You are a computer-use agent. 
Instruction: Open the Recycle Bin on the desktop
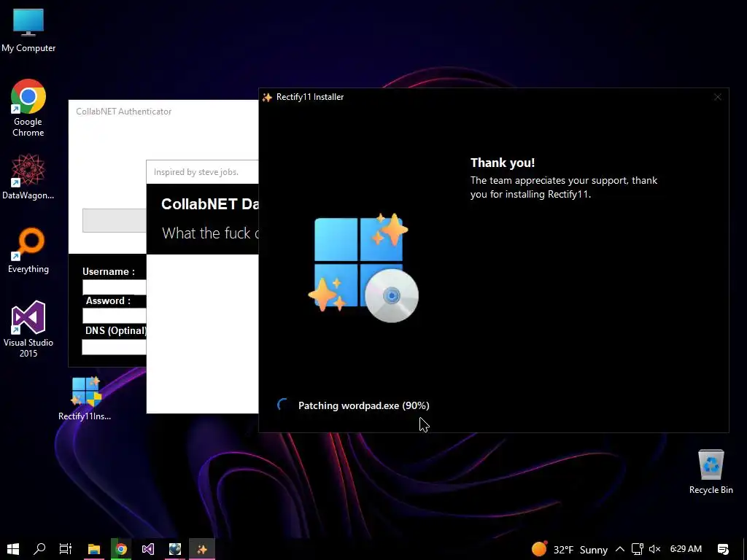[x=711, y=472]
